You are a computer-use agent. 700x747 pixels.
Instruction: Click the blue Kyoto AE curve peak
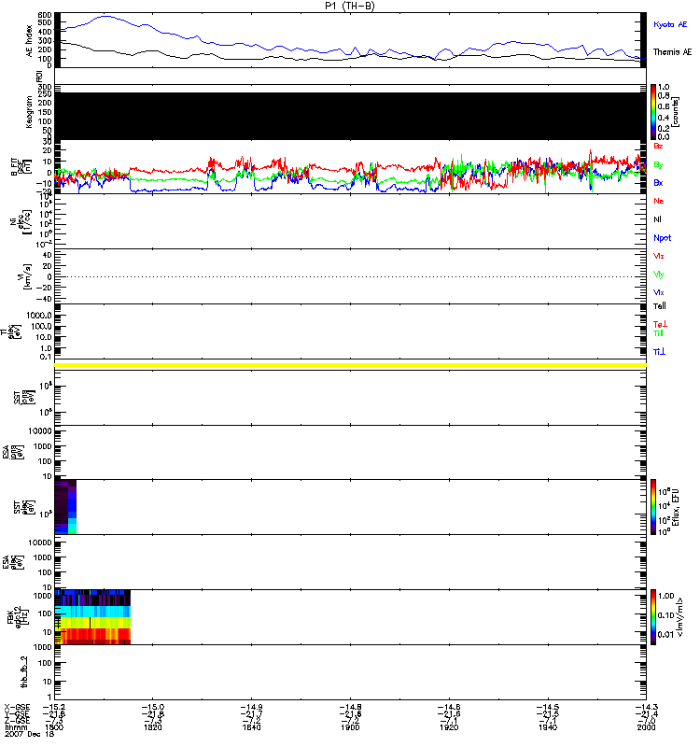click(x=105, y=17)
